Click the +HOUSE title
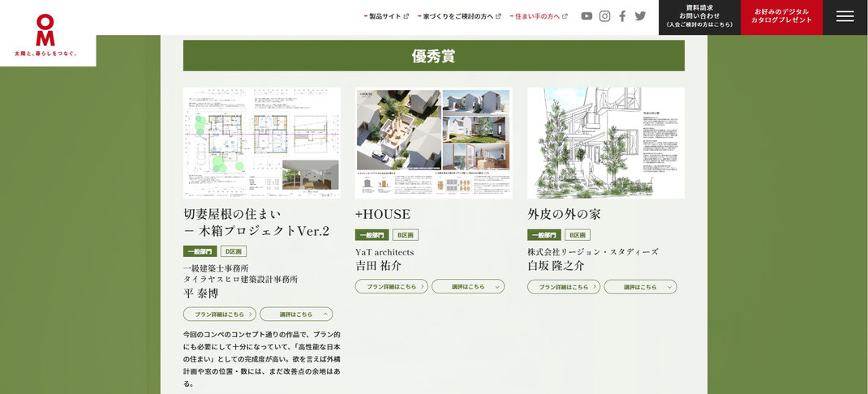This screenshot has width=868, height=394. (383, 214)
